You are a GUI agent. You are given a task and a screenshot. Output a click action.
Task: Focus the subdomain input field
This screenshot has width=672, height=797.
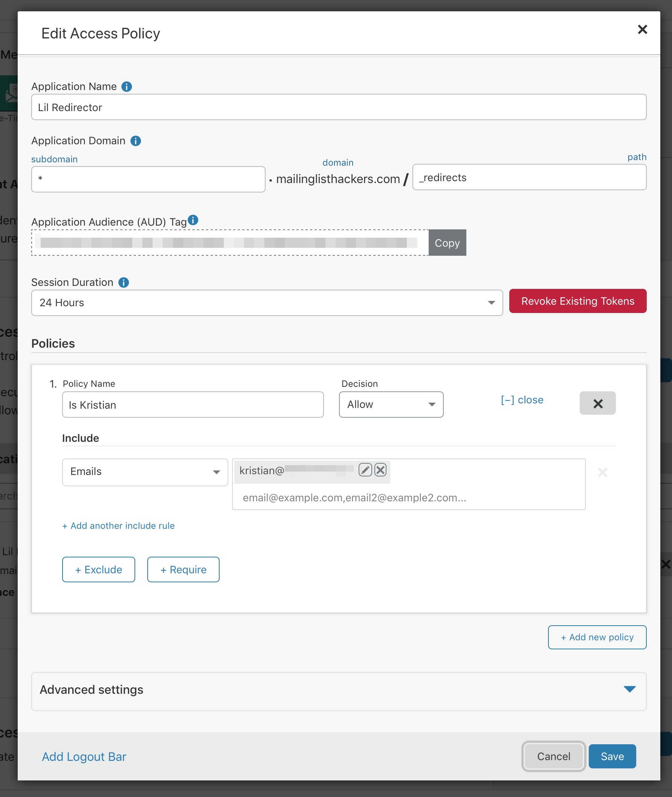tap(148, 179)
